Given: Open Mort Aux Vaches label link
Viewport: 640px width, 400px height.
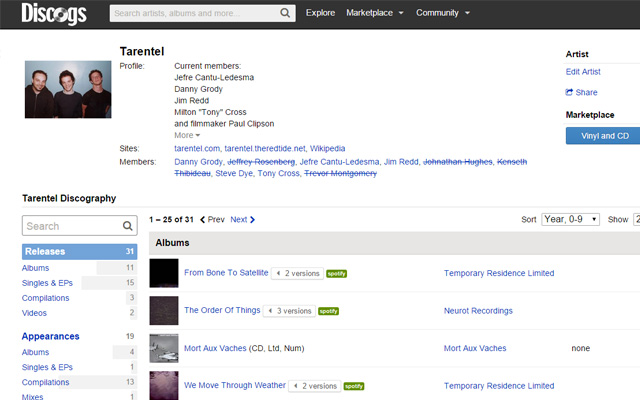Looking at the screenshot, I should pos(475,349).
